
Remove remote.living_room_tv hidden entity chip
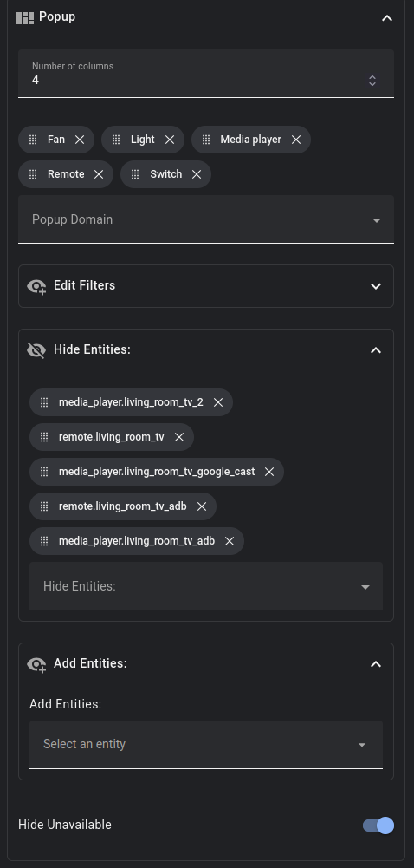tap(179, 437)
